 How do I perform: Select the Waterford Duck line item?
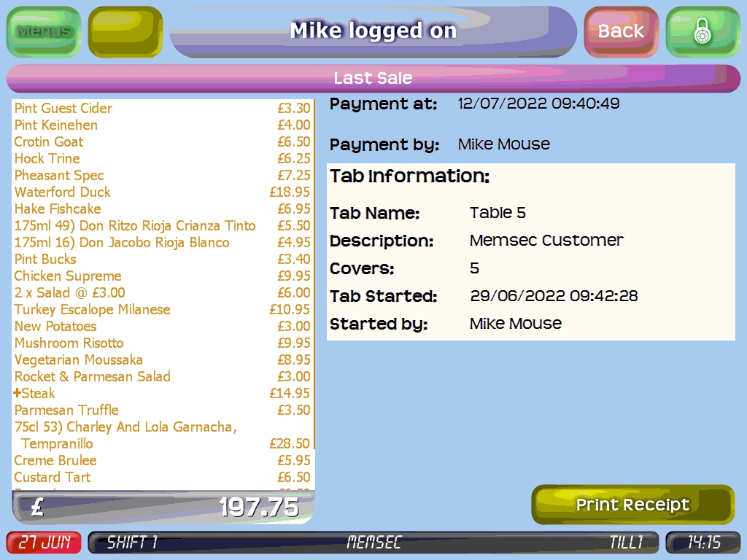63,192
